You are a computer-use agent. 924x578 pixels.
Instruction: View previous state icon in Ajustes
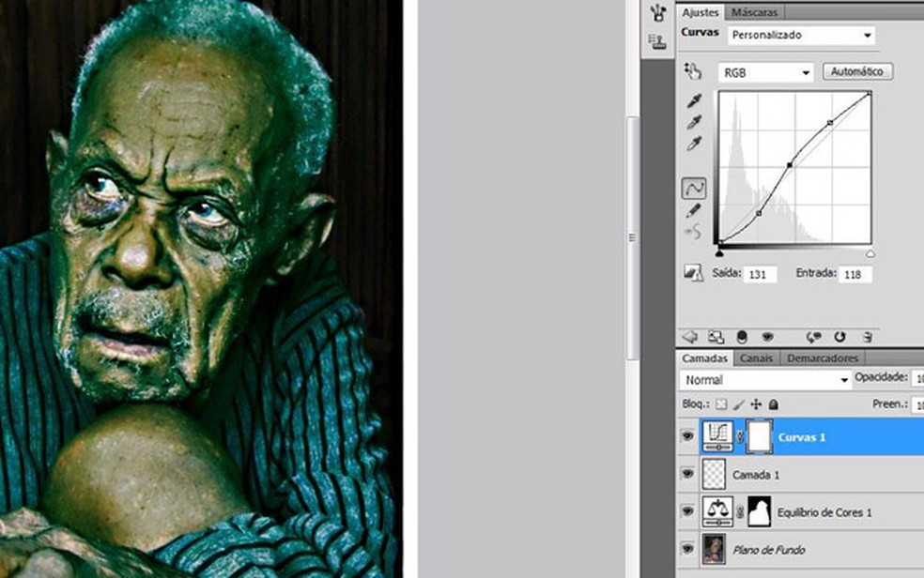pos(813,337)
